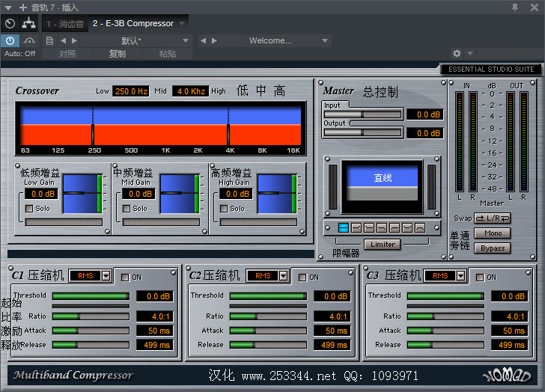This screenshot has width=545, height=392.
Task: Click the Limiter button
Action: point(383,244)
